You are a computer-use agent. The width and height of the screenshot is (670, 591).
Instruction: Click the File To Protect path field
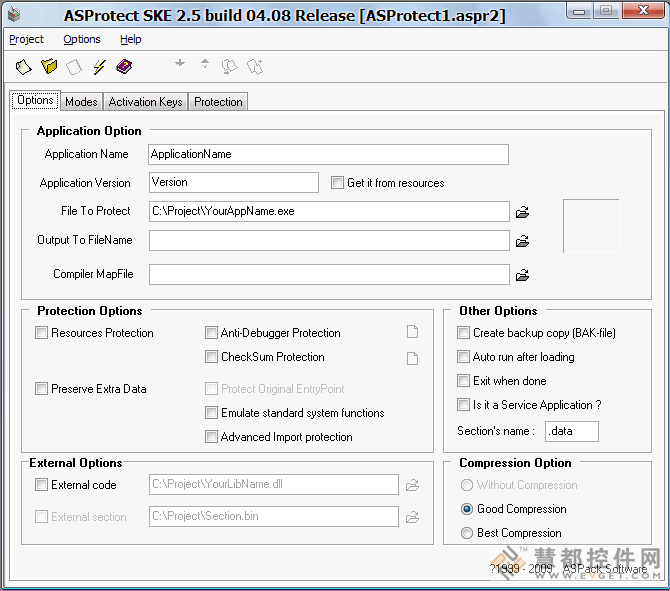[x=329, y=212]
